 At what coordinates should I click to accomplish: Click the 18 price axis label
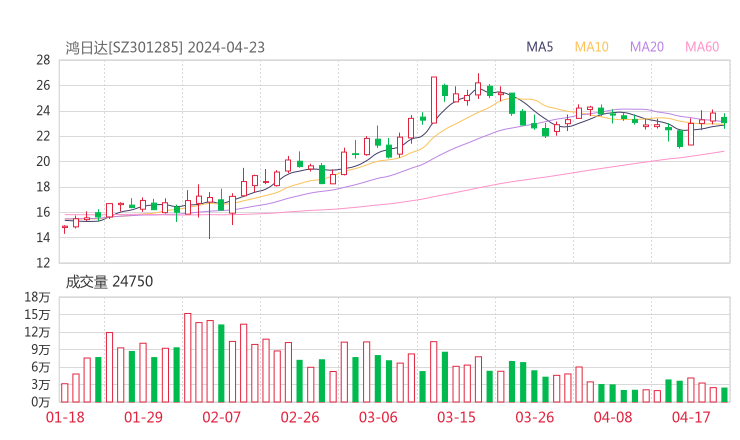pyautogui.click(x=43, y=187)
